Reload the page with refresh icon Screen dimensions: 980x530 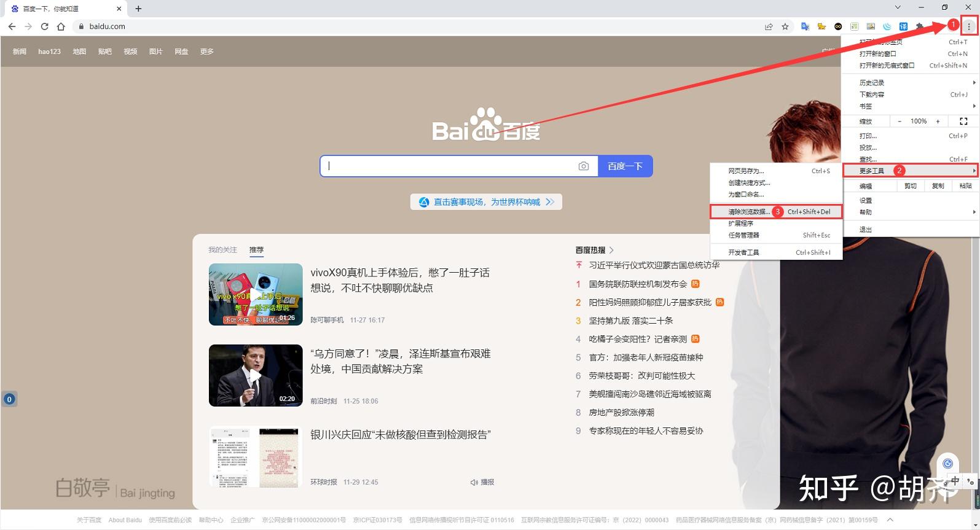44,26
